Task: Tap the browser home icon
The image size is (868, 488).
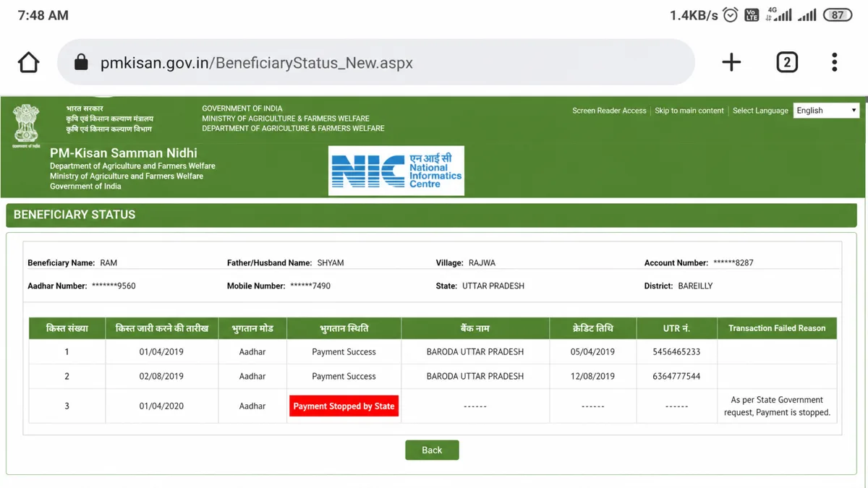Action: point(29,62)
